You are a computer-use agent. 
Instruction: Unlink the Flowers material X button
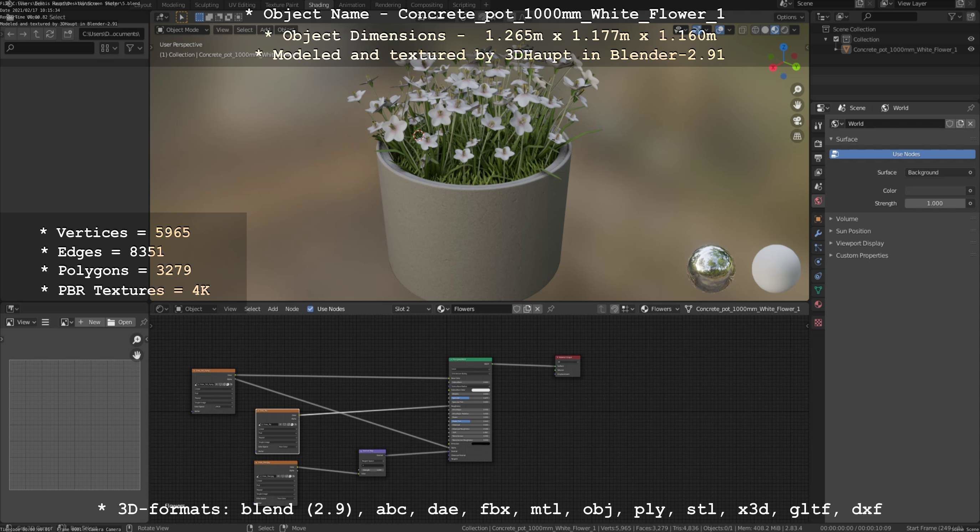tap(537, 309)
